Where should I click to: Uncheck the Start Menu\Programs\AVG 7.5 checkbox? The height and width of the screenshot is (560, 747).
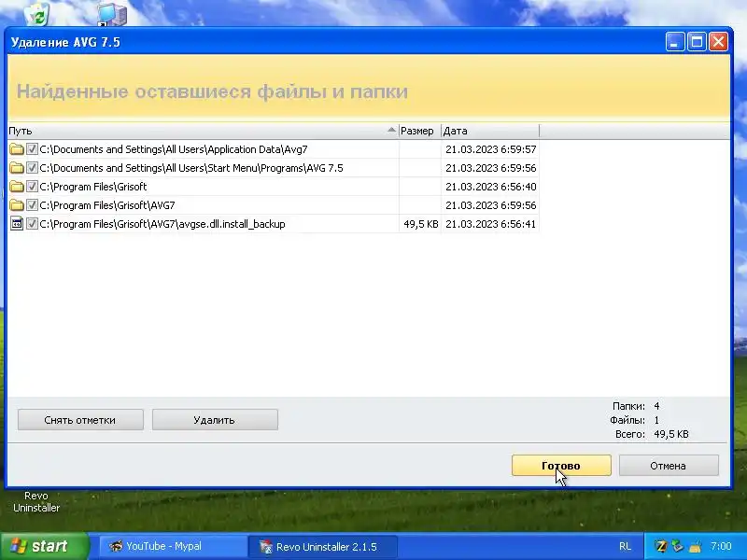(x=32, y=168)
